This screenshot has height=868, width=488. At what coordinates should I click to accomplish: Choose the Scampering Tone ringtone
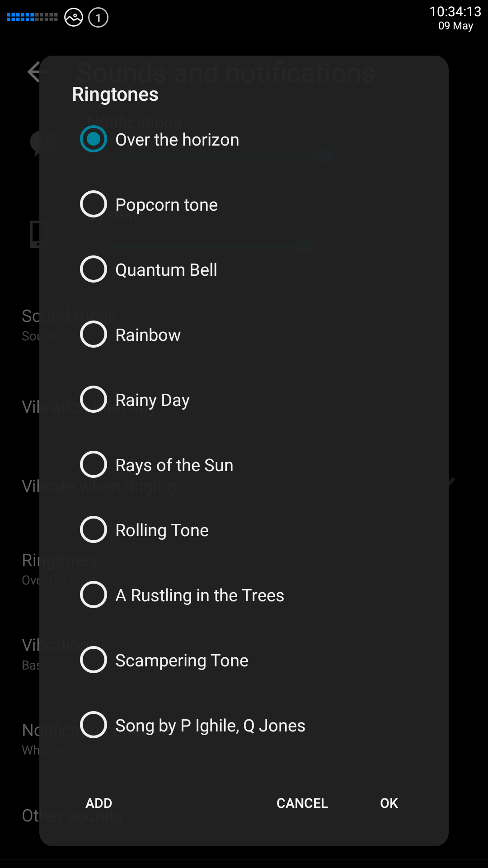pos(94,660)
